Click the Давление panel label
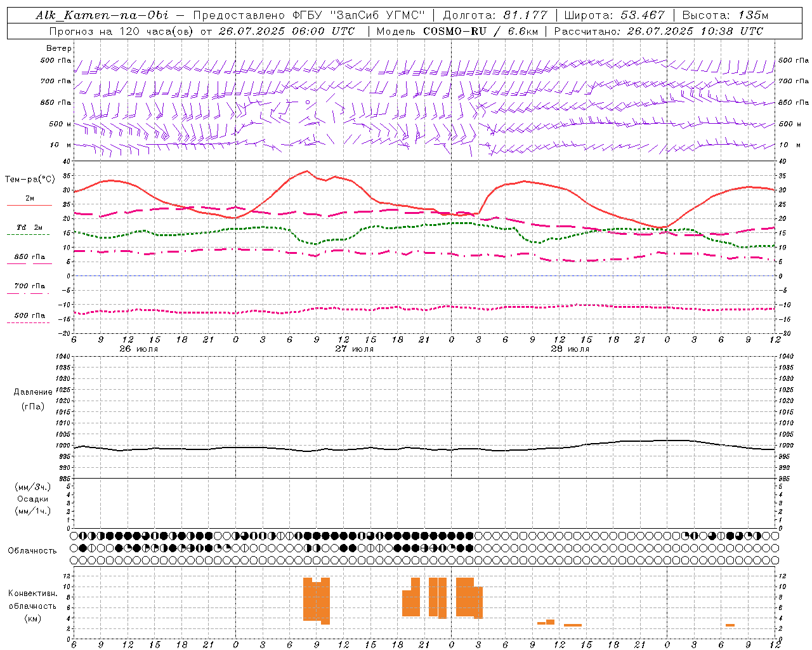The width and height of the screenshot is (812, 650). (33, 392)
